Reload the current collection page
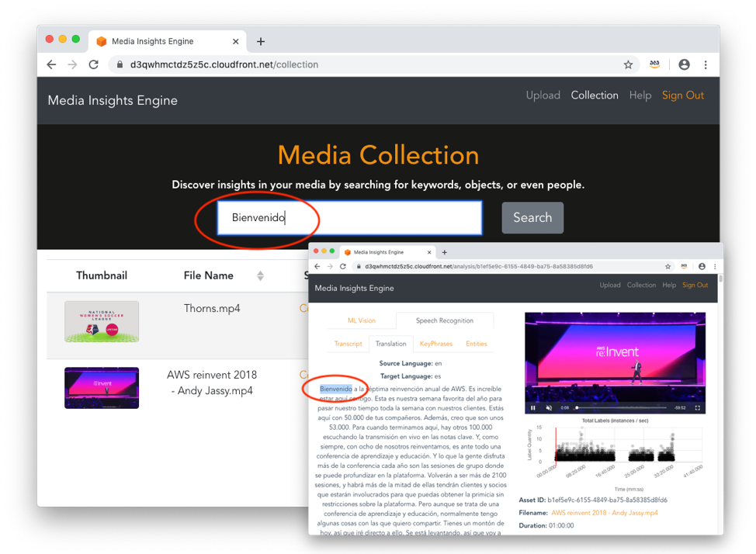Screen dimensions: 756x554 (94, 65)
